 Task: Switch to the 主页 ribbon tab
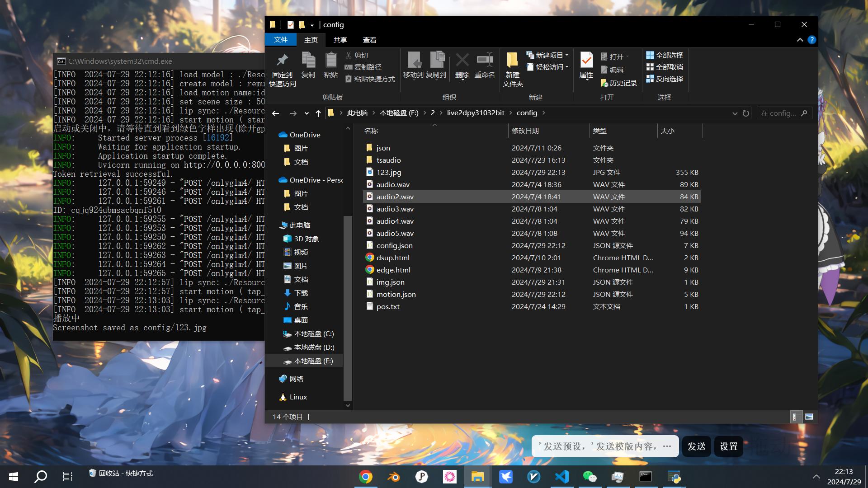[x=311, y=40]
